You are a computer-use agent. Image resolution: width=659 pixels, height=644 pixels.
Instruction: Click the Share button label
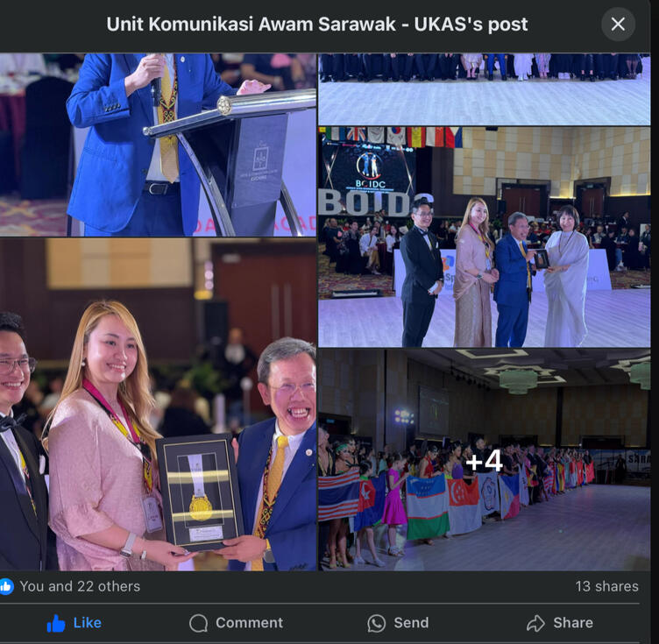tap(573, 623)
